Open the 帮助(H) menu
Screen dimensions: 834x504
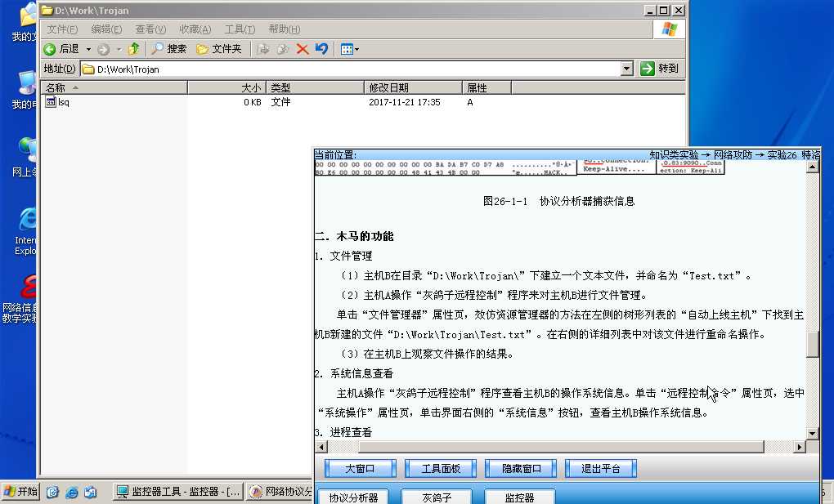click(x=284, y=29)
